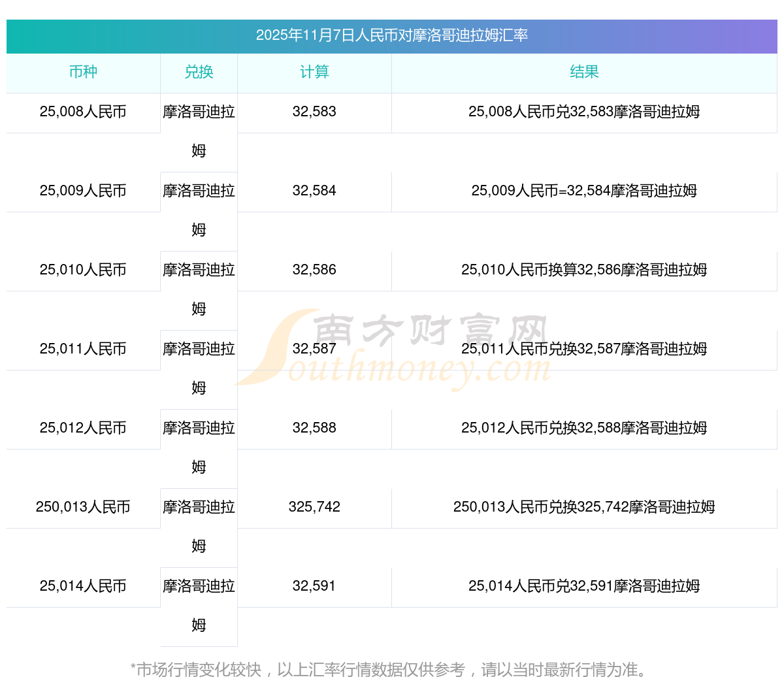
Task: Click the 计算 column header
Action: [x=314, y=73]
